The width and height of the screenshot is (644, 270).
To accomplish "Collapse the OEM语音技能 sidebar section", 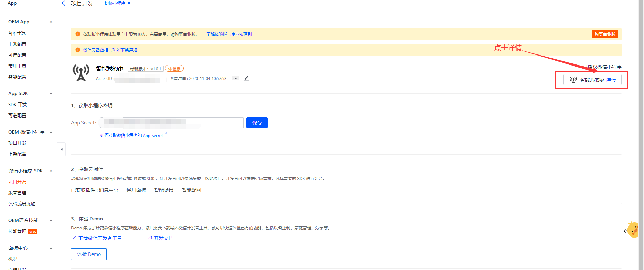I will point(51,220).
